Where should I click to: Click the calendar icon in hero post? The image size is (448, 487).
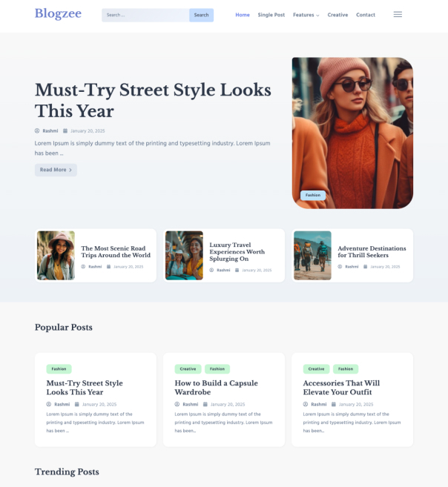tap(65, 131)
